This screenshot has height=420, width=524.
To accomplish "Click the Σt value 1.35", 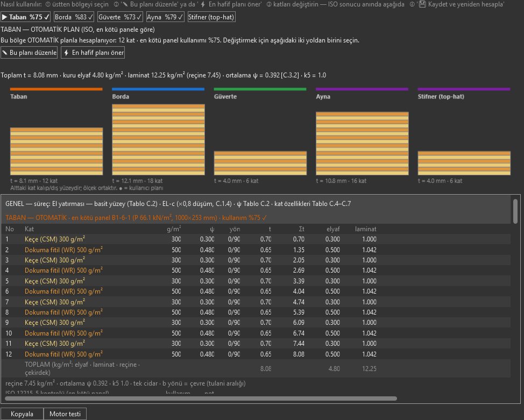I will (x=299, y=250).
